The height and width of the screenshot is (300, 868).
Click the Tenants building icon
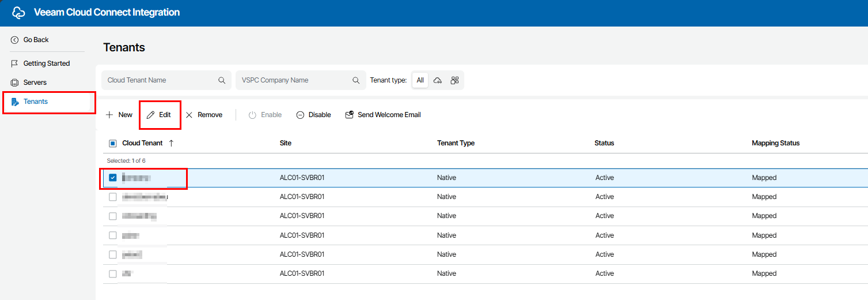[x=15, y=102]
